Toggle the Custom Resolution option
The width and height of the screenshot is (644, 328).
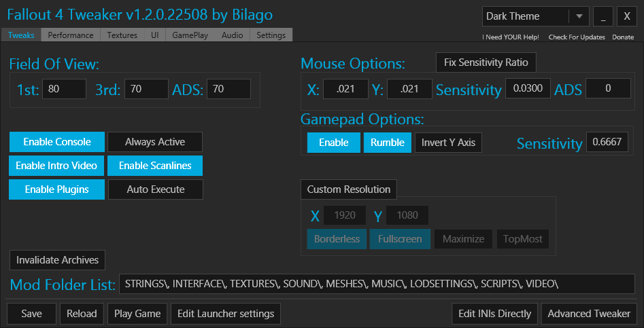349,189
